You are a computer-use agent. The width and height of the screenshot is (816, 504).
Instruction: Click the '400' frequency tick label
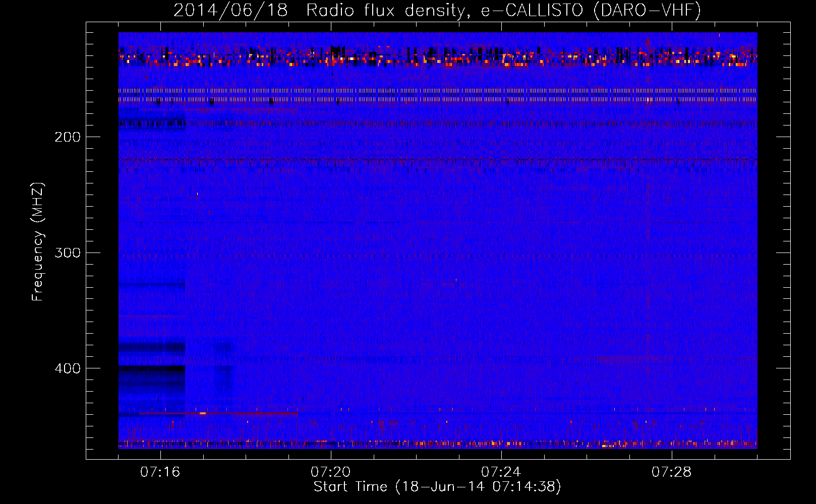68,368
